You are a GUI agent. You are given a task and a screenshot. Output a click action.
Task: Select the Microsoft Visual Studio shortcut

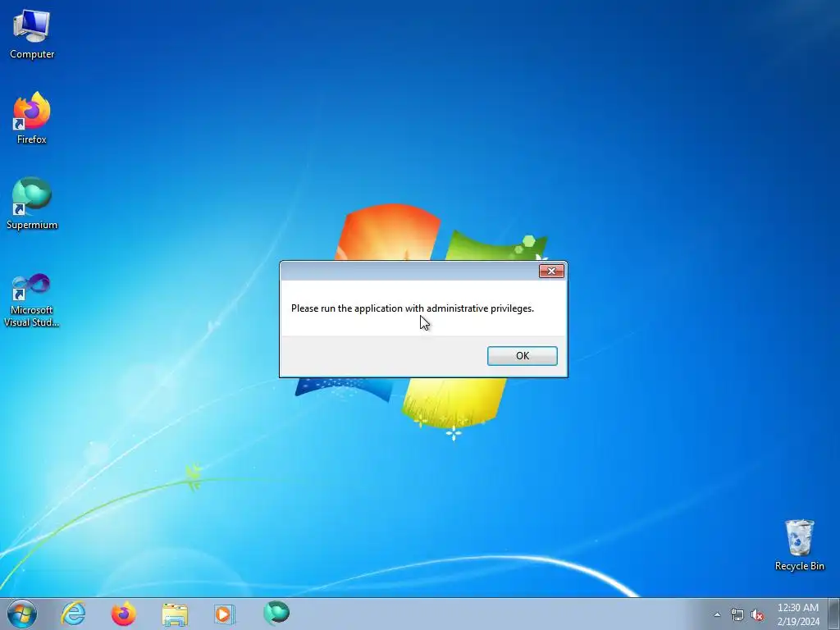(32, 300)
